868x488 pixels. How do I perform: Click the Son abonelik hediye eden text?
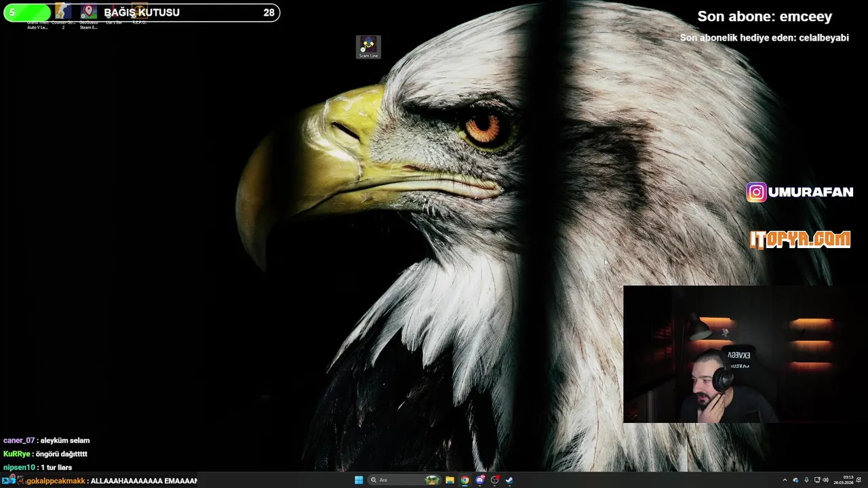click(764, 38)
